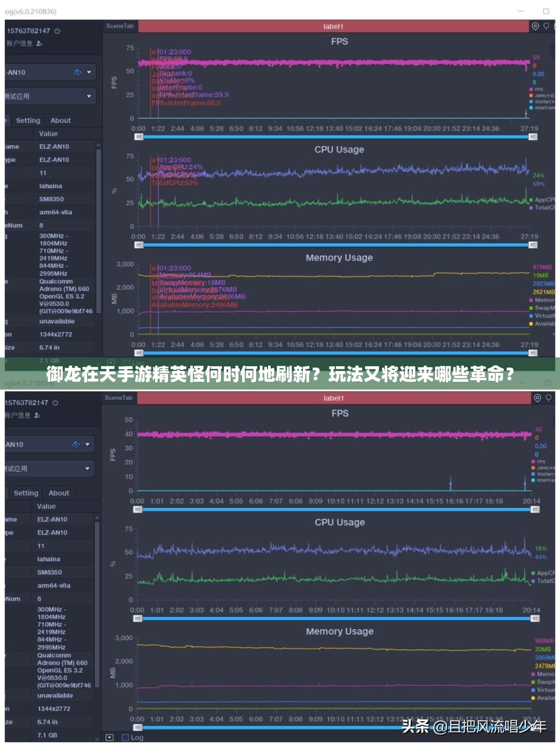Click the upper device info panel scrollbar
This screenshot has width=560, height=747.
point(99,208)
